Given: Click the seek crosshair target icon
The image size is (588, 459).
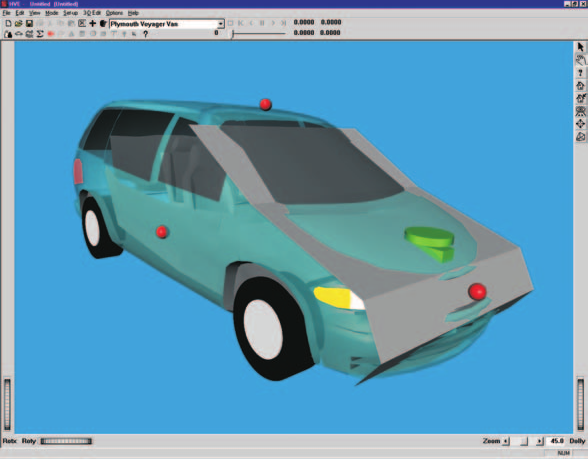Looking at the screenshot, I should coord(580,123).
